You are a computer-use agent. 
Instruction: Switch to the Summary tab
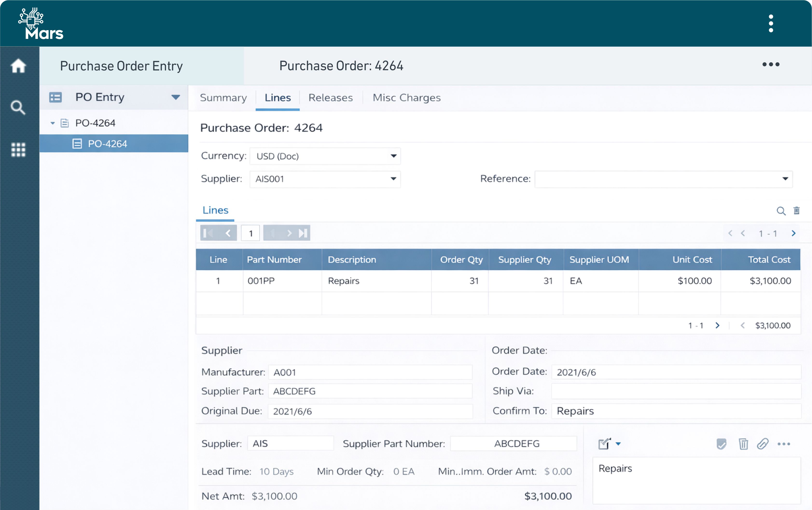coord(223,98)
